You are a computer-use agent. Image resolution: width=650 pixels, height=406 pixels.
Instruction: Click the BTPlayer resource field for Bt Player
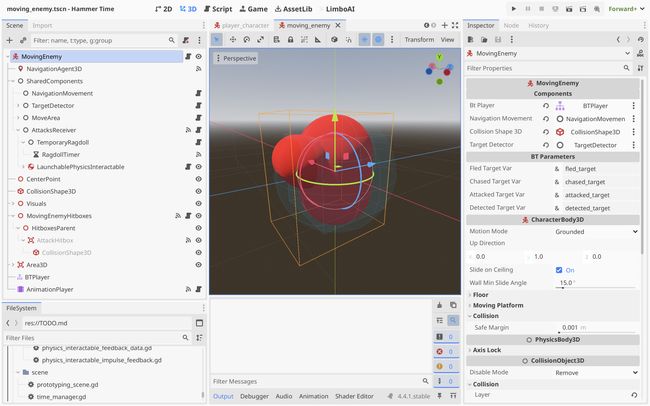(x=591, y=106)
